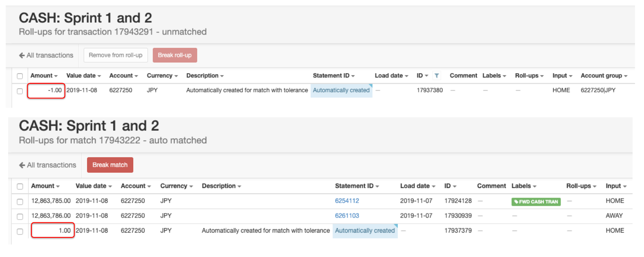Click the 1.00 amount cell

point(53,231)
